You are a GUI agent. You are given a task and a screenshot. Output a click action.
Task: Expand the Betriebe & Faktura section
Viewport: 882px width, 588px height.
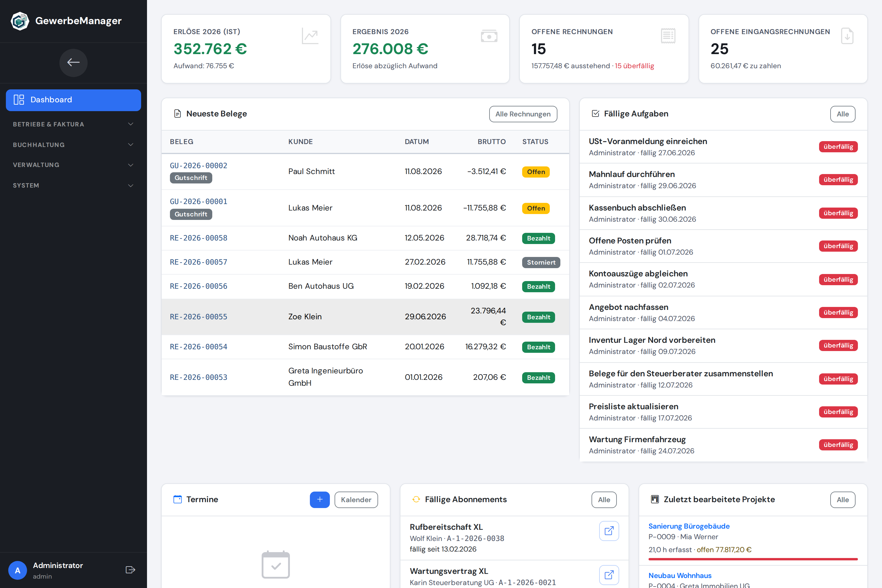pyautogui.click(x=73, y=124)
